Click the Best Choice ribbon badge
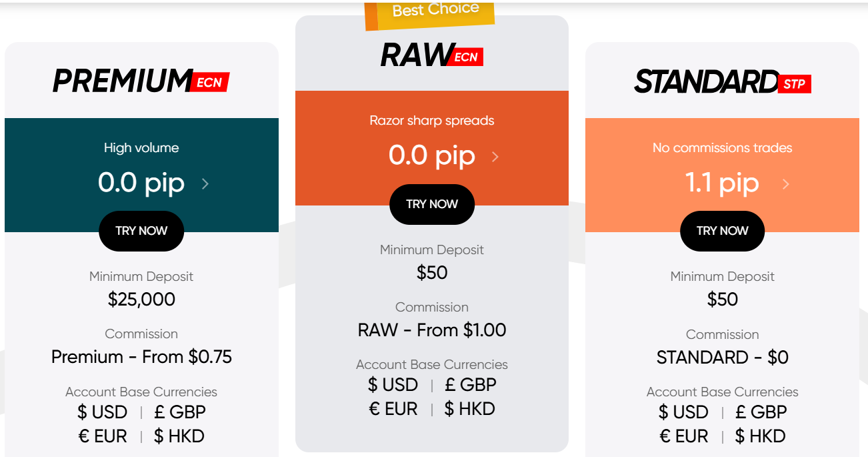The width and height of the screenshot is (868, 457). (x=435, y=11)
